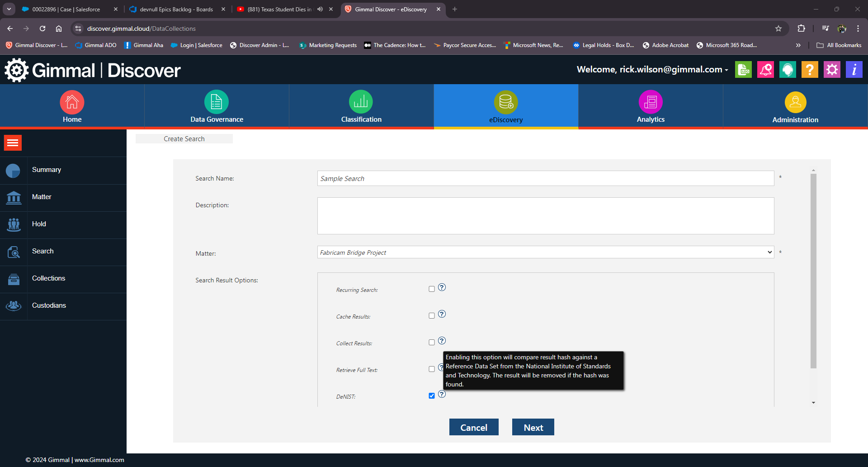Toggle the red hamburger sidebar menu
The image size is (868, 467).
coord(13,143)
